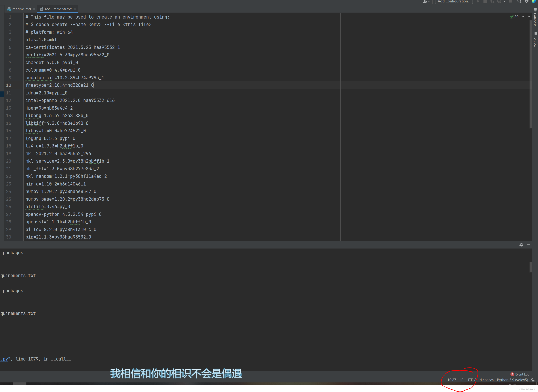The width and height of the screenshot is (538, 392).
Task: Hide the bottom panel with minus icon
Action: coord(528,245)
